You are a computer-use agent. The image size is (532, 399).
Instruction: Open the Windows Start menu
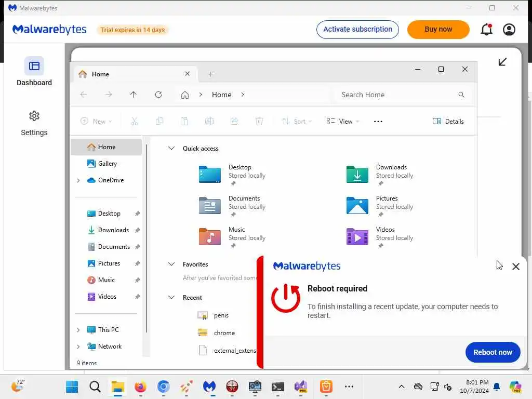[x=72, y=387]
